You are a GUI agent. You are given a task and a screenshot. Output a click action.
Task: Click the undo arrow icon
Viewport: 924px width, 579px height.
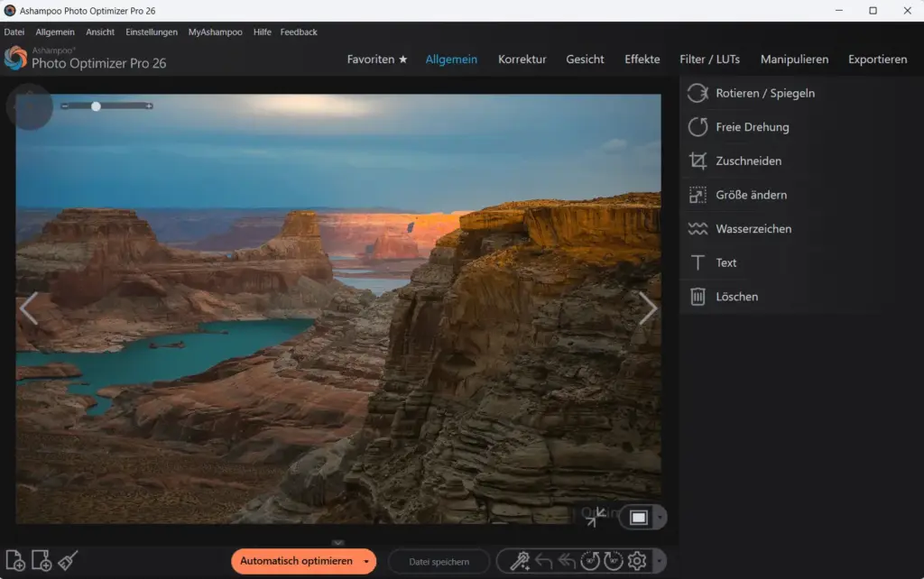[542, 560]
